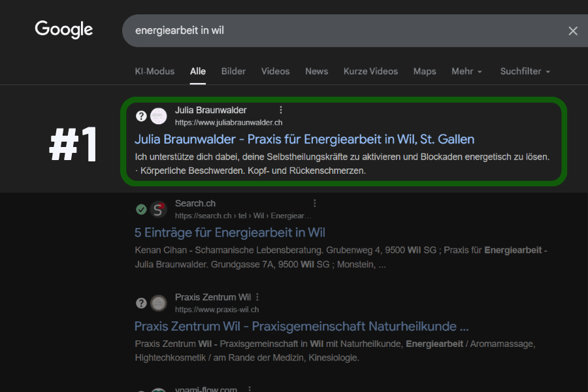Image resolution: width=588 pixels, height=392 pixels.
Task: Click the praxis-wil.ch URL text
Action: pos(217,310)
